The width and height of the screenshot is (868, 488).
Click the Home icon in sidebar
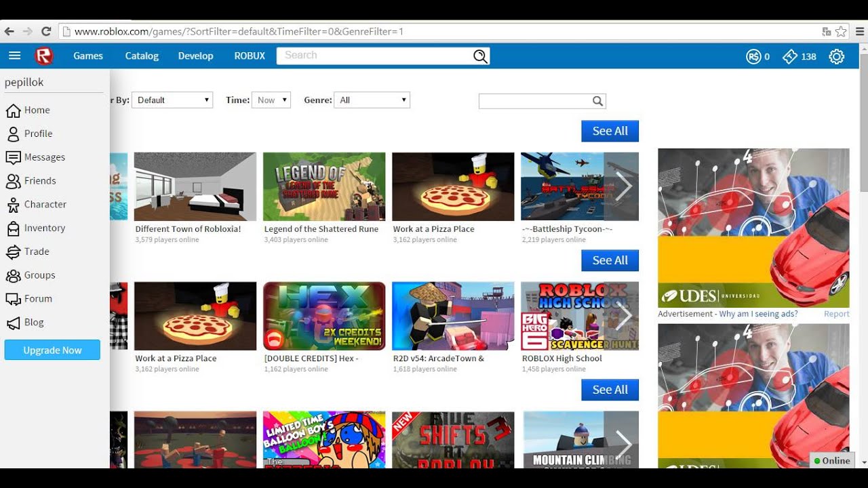[13, 110]
